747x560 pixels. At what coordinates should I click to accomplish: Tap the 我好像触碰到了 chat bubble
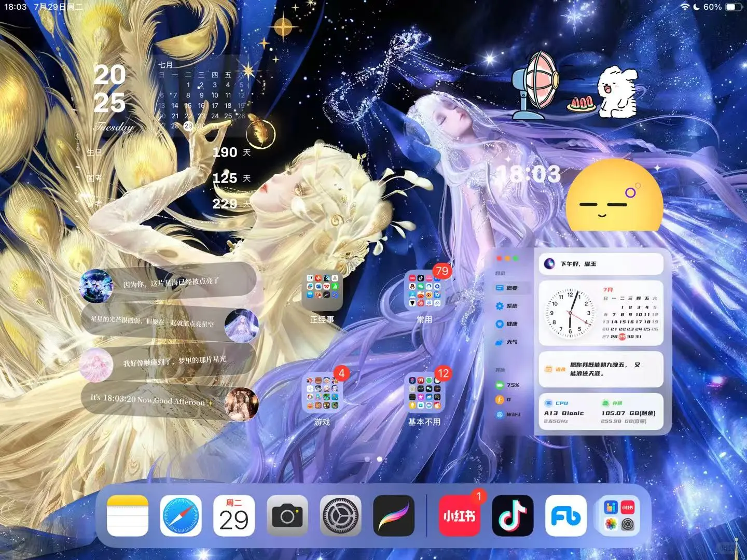pos(169,362)
